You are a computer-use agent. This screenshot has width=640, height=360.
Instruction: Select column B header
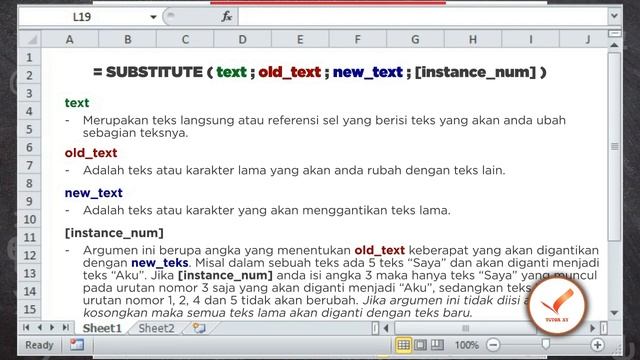(128, 40)
